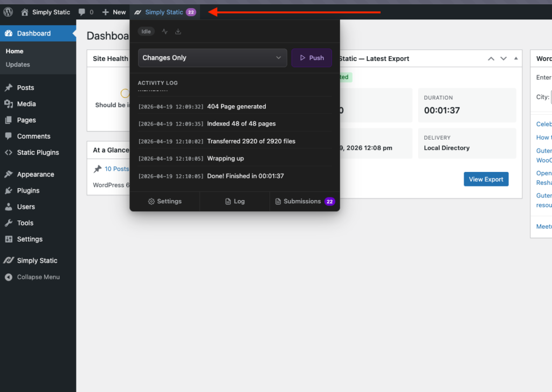Open Simply Static from the sidebar
552x392 pixels.
tap(35, 260)
